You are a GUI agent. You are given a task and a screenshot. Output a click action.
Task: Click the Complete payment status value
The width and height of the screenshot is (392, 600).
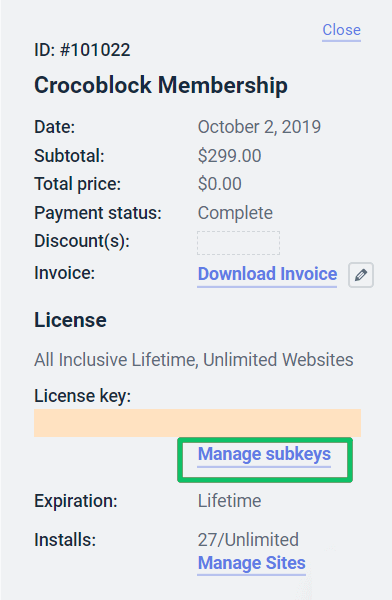tap(235, 213)
